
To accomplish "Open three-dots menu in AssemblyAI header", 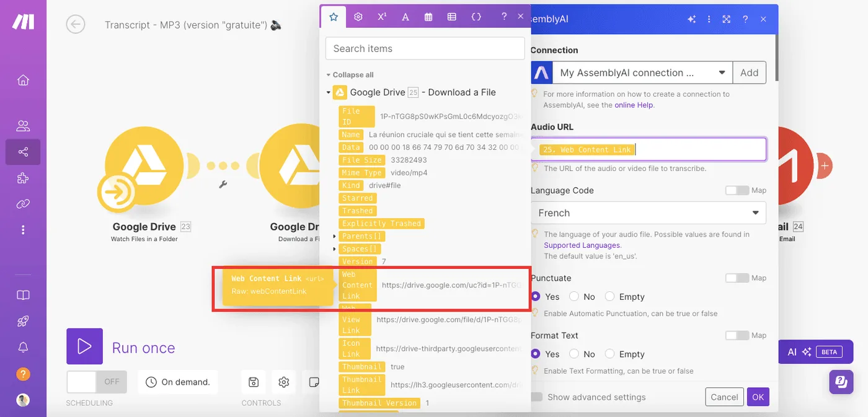I will pyautogui.click(x=709, y=19).
